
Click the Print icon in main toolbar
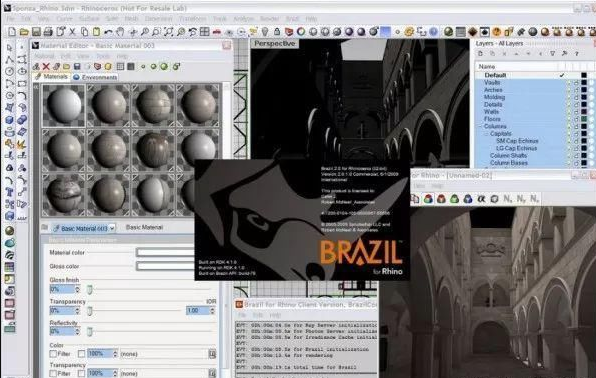[x=48, y=32]
